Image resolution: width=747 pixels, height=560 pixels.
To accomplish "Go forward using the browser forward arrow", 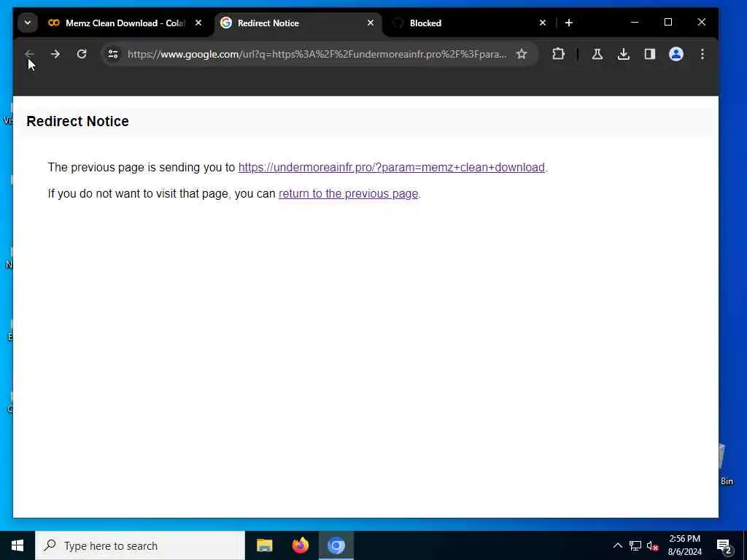I will click(55, 54).
